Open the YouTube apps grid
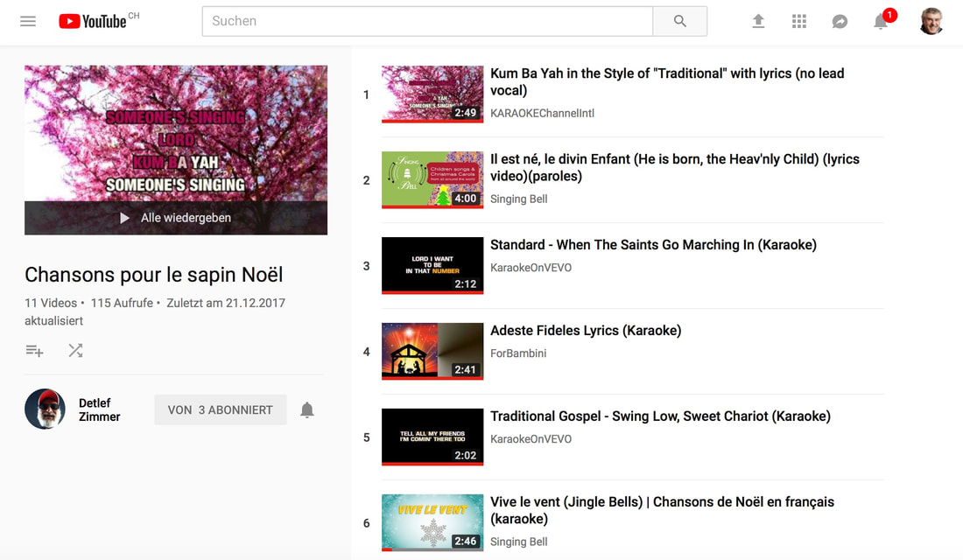The width and height of the screenshot is (963, 560). point(799,21)
